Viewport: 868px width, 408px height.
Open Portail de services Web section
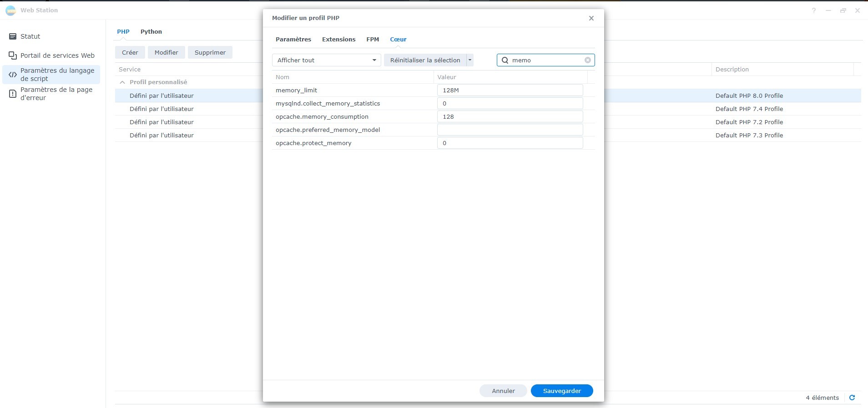(57, 55)
